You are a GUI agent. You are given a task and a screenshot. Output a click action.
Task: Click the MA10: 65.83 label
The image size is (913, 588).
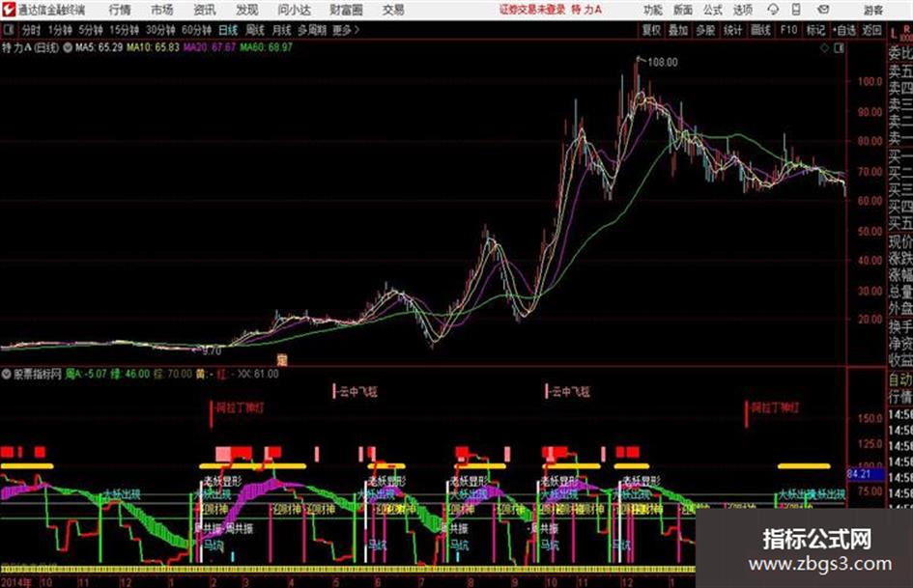pos(154,47)
